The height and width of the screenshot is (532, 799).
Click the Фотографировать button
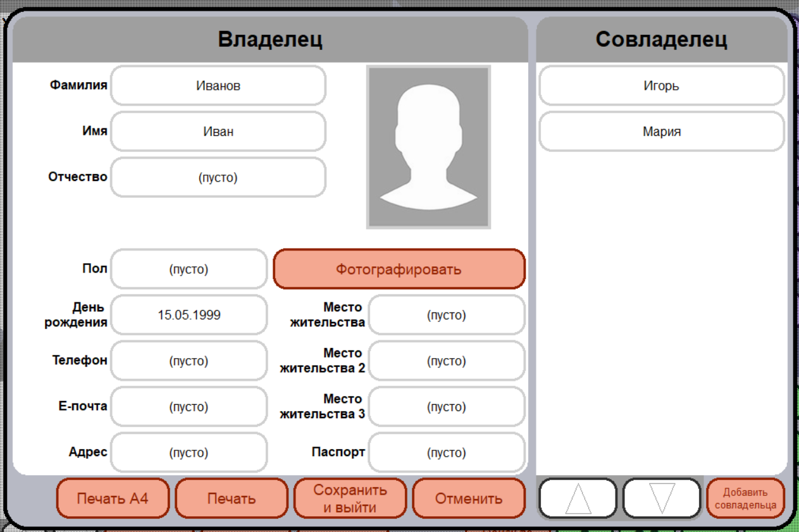399,269
